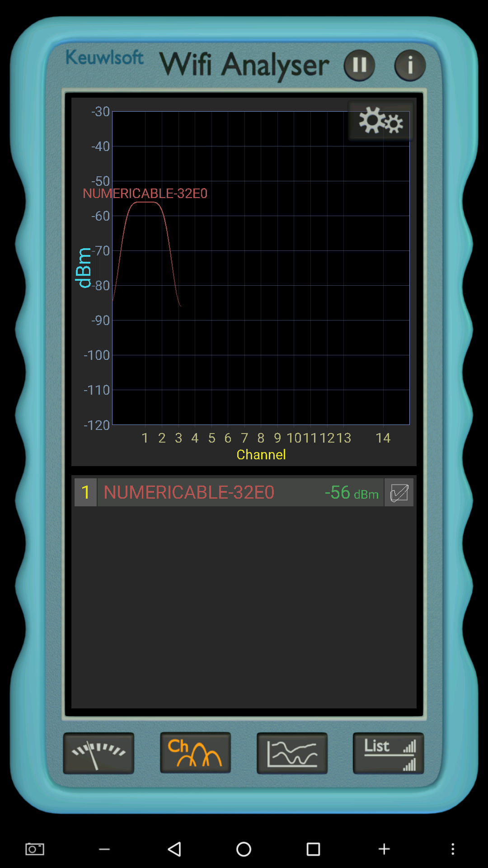
Task: Open graph settings gears icon
Action: coord(380,121)
